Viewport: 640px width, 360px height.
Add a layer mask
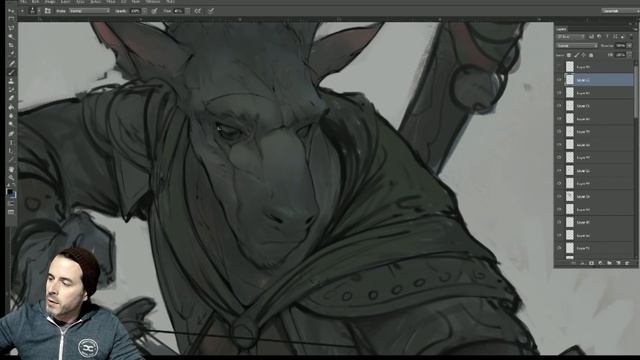tap(591, 263)
